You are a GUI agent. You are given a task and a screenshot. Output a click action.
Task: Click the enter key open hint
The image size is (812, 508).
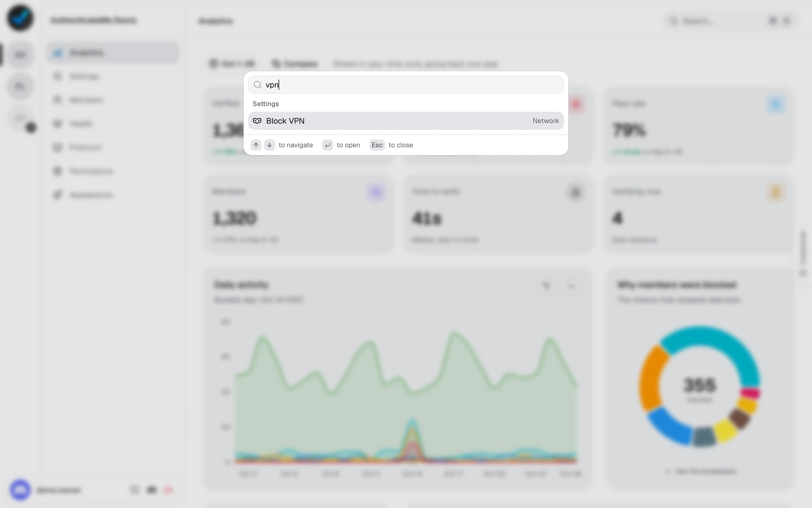pyautogui.click(x=328, y=145)
